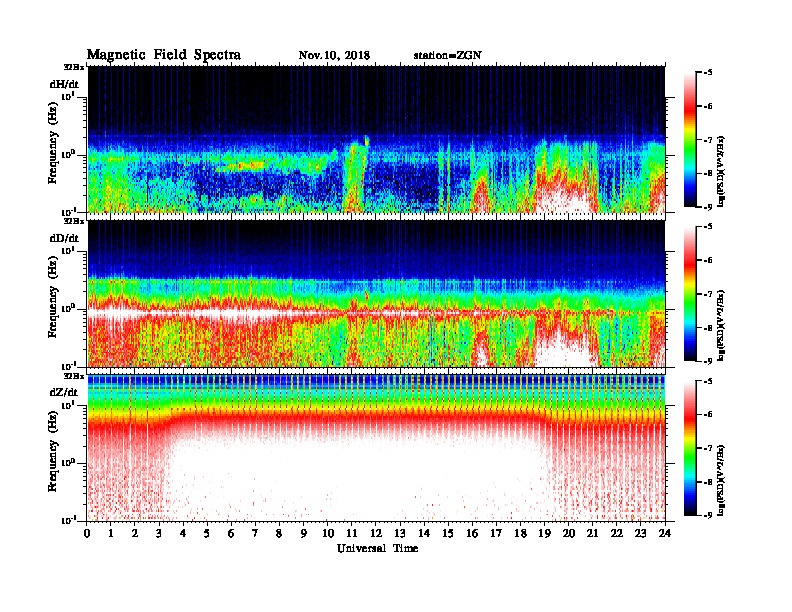Click the "14" hour tick label

(x=424, y=534)
